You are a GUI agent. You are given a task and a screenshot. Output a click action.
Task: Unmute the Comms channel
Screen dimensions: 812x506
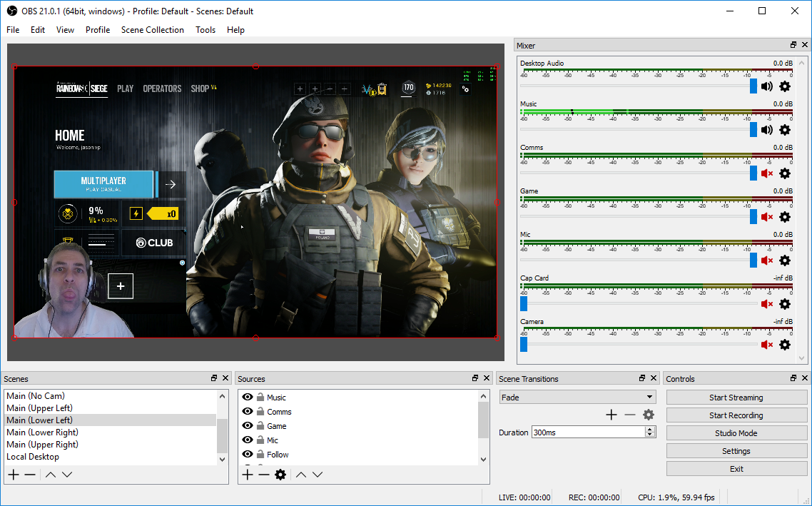766,173
